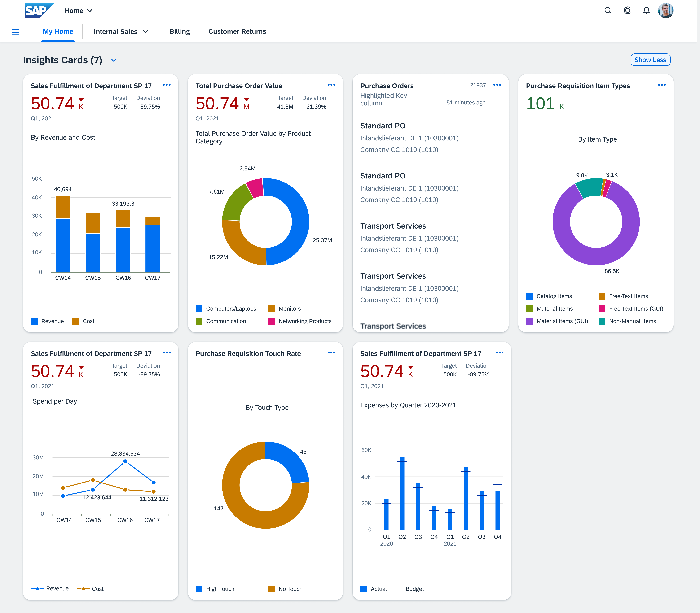Click the Computers/Laptops legend swatch
The width and height of the screenshot is (700, 613).
click(199, 309)
